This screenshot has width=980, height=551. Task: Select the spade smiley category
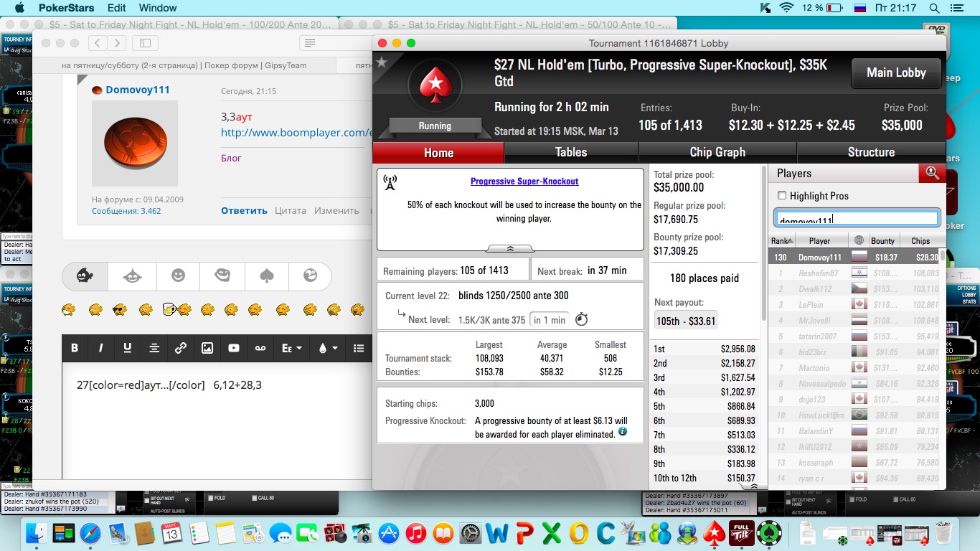click(x=266, y=275)
